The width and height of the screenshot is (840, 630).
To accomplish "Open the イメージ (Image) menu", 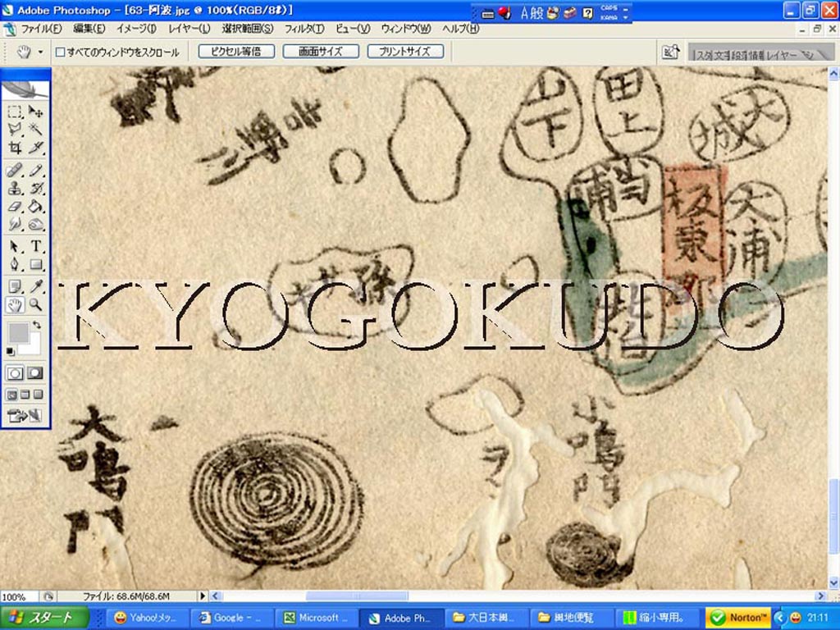I will (x=136, y=29).
